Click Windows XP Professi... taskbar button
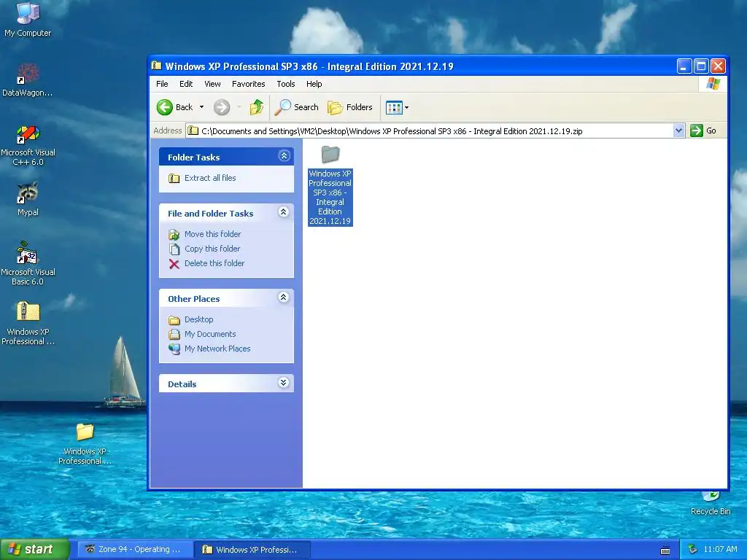Screen dimensions: 747x560 coord(252,550)
